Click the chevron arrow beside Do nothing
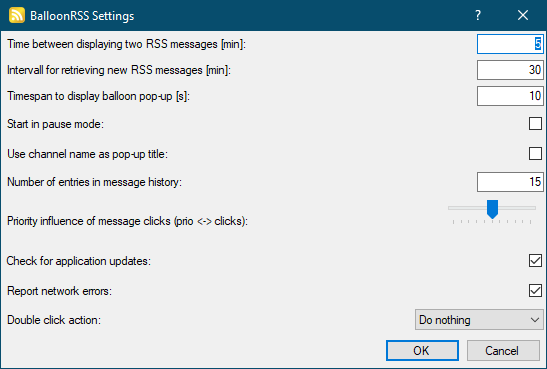 [534, 319]
